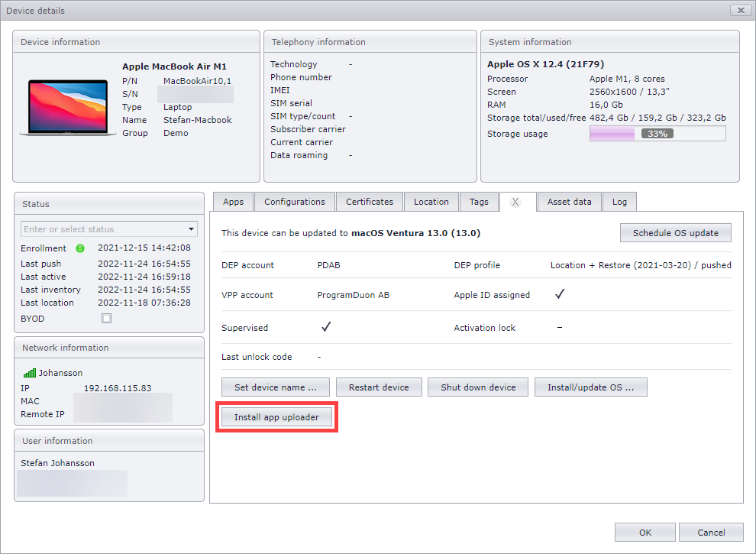Switch to the Asset data tab
This screenshot has height=554, width=756.
570,202
